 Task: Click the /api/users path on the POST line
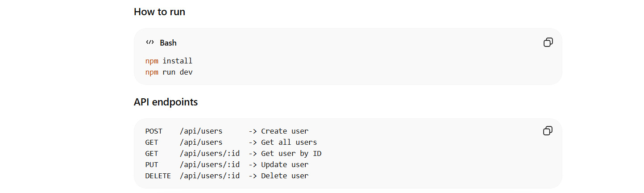(x=201, y=131)
